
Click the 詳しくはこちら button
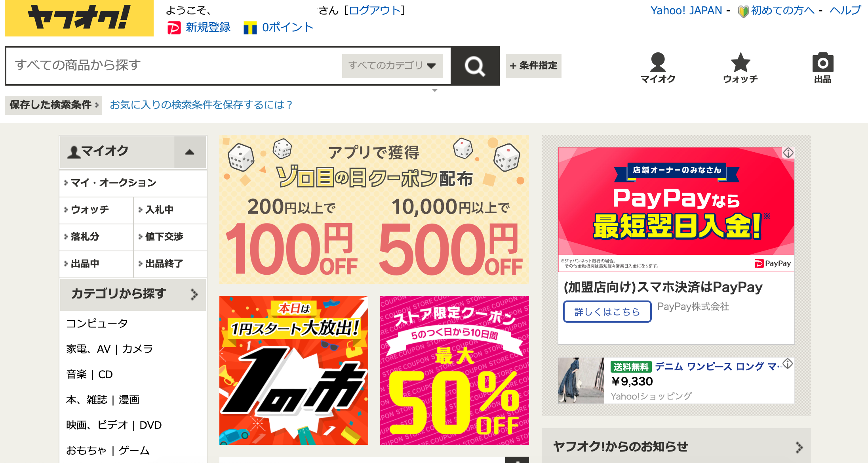click(x=607, y=312)
